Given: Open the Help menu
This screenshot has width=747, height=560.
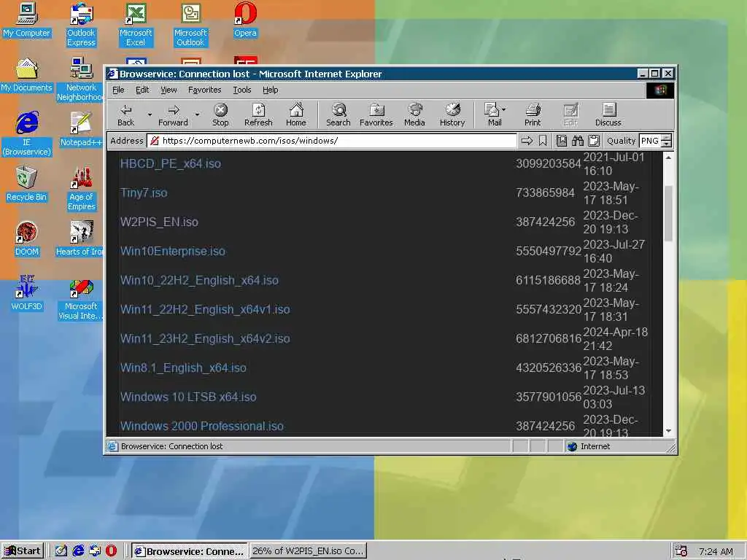Looking at the screenshot, I should coord(270,90).
